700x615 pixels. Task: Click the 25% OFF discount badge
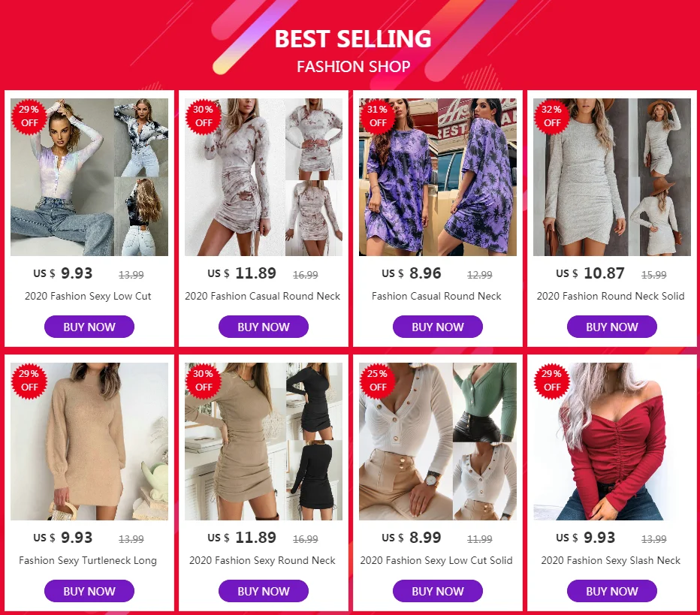click(377, 380)
